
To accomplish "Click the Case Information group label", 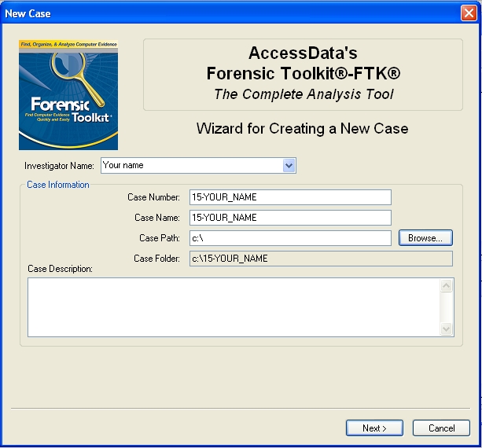I will (58, 185).
